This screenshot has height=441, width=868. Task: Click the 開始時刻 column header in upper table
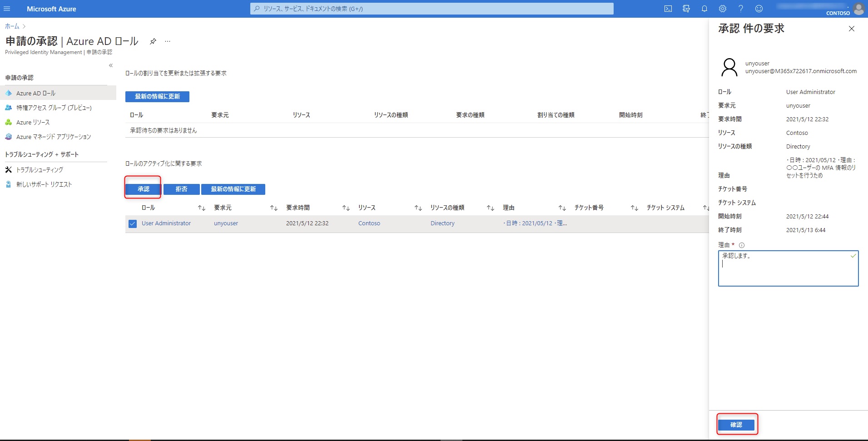click(631, 115)
